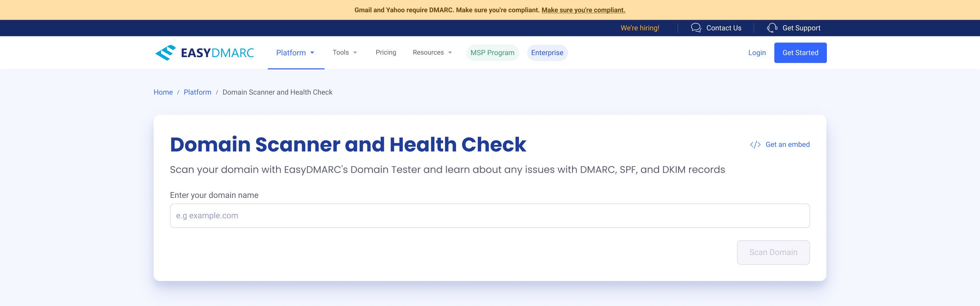Click the EasyDMARC logo
The height and width of the screenshot is (306, 980).
(204, 52)
